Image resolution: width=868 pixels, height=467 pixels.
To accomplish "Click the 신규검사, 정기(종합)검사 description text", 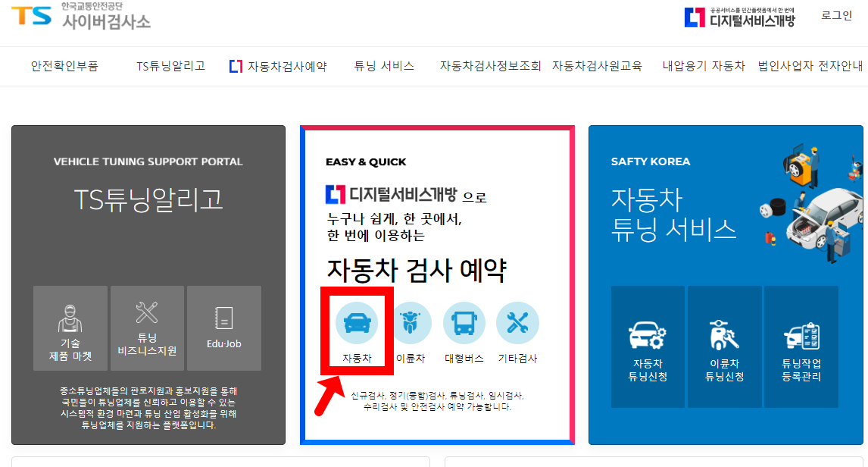I will click(437, 401).
